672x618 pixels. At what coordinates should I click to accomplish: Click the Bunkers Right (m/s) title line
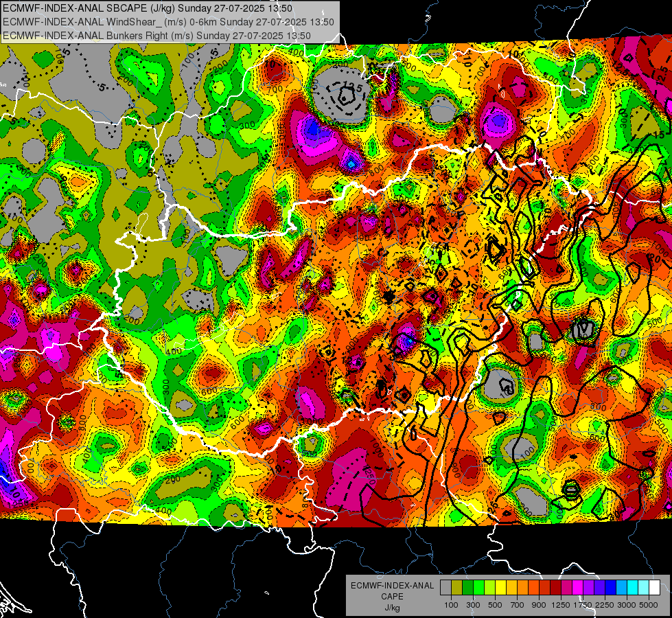tap(157, 36)
